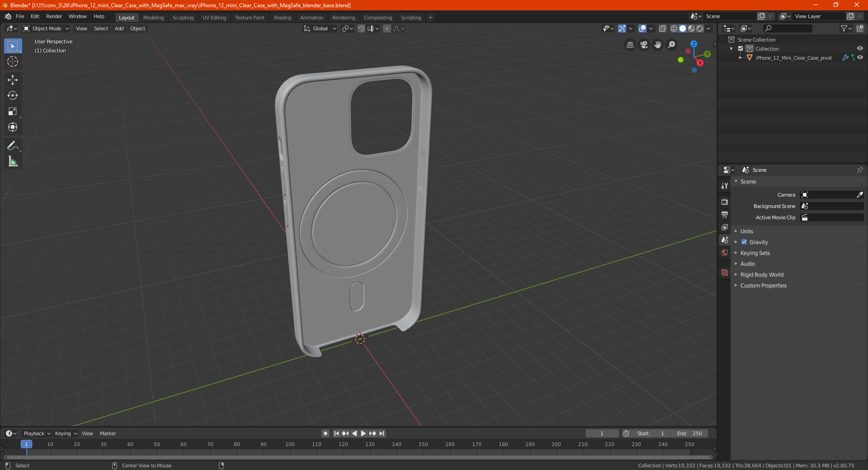Image resolution: width=868 pixels, height=470 pixels.
Task: Open the viewport Add menu
Action: [x=119, y=28]
